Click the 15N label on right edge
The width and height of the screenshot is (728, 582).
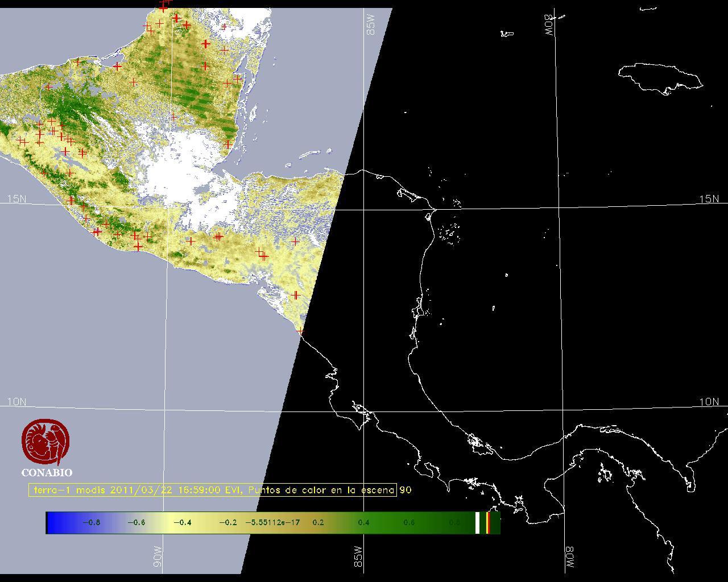709,199
